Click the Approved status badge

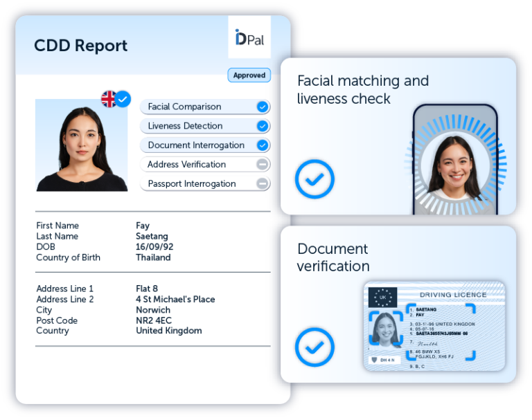[x=249, y=75]
